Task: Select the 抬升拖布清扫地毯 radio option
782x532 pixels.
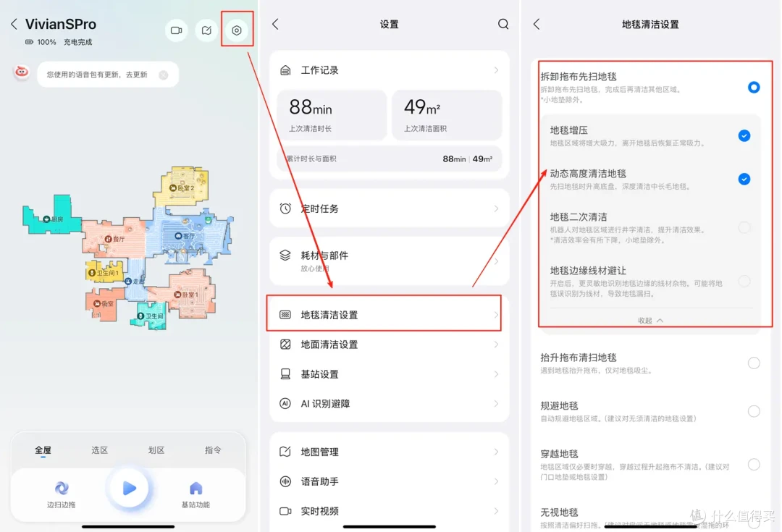Action: pyautogui.click(x=754, y=363)
